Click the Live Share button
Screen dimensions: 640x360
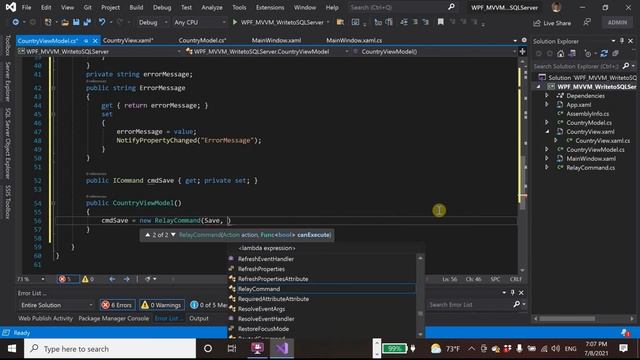[552, 23]
